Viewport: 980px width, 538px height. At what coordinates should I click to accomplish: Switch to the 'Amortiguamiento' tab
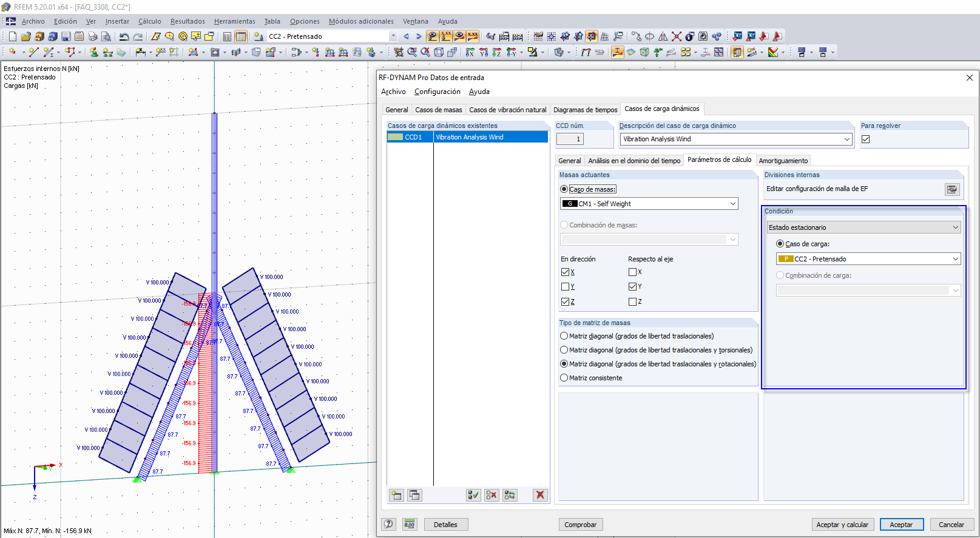point(783,161)
